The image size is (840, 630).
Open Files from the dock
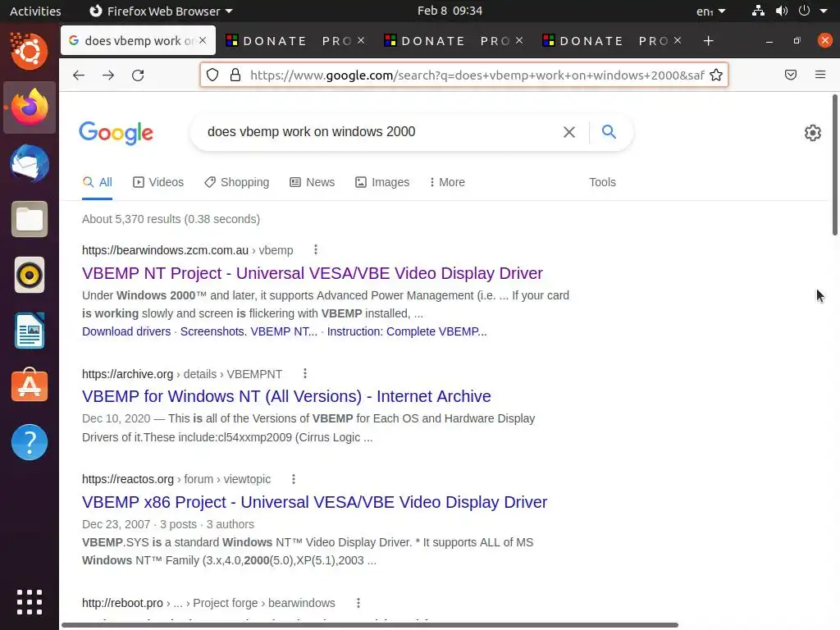[x=30, y=219]
